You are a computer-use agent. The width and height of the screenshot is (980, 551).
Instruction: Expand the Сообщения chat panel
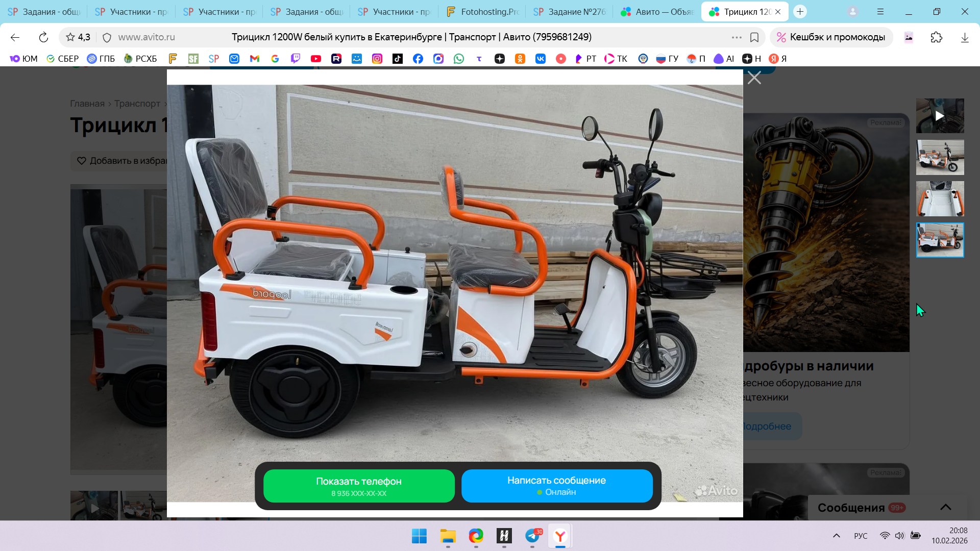(x=945, y=507)
